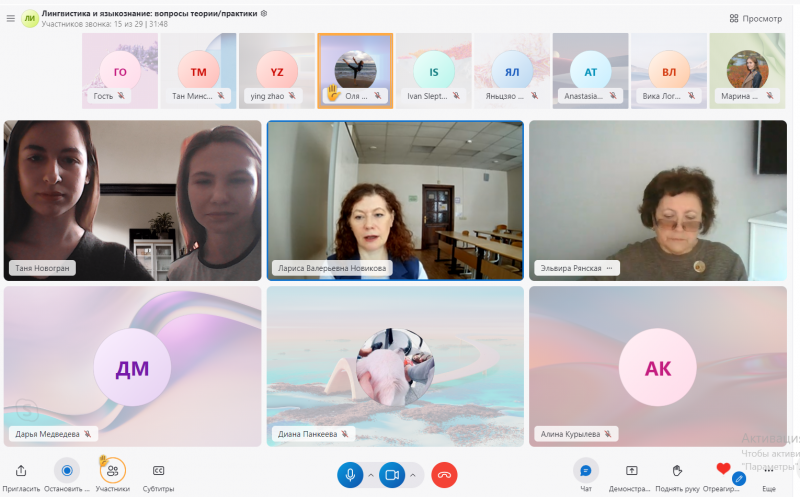Click Диана Панкеева's profile picture

pos(395,367)
